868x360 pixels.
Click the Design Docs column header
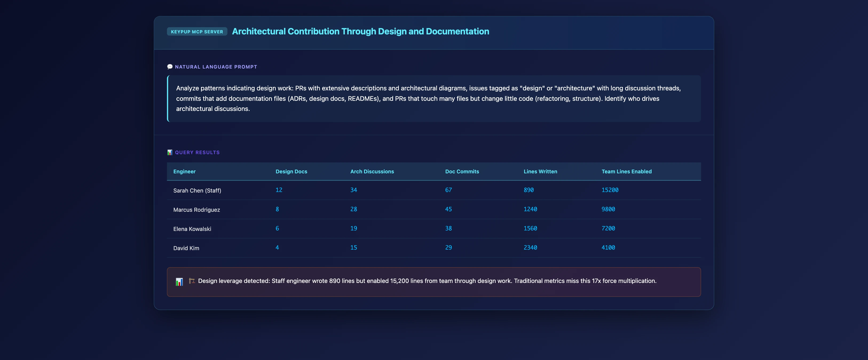291,171
